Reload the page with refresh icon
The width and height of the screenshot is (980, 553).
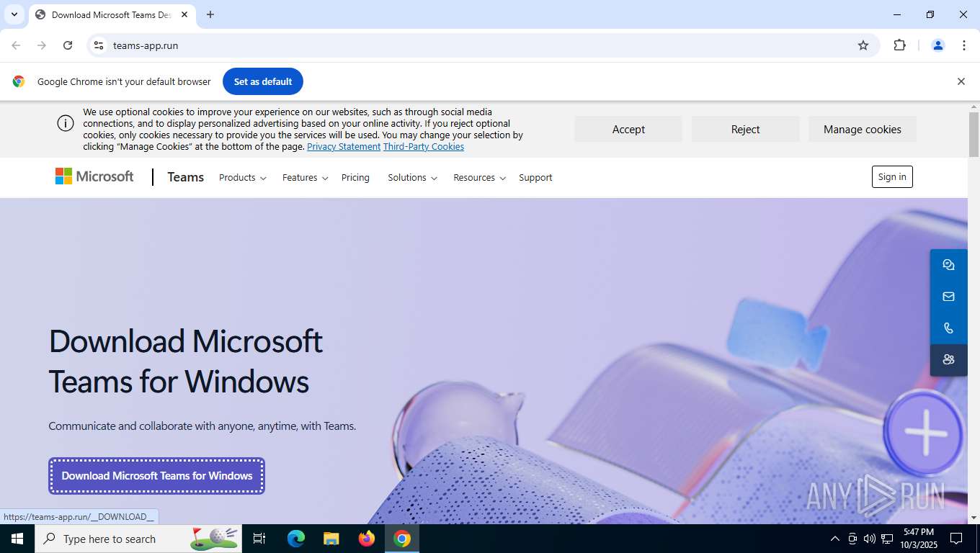pos(68,45)
